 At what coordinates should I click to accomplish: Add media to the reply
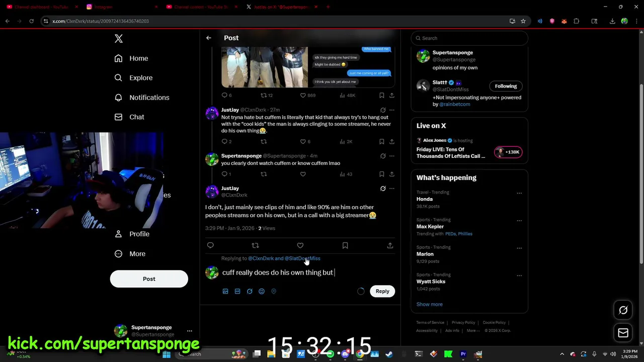pos(225,291)
